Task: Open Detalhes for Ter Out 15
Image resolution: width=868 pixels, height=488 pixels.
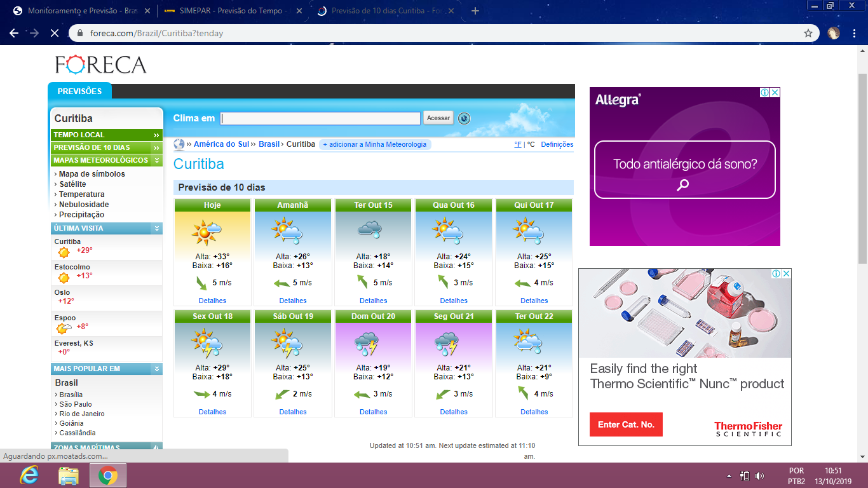Action: point(373,301)
